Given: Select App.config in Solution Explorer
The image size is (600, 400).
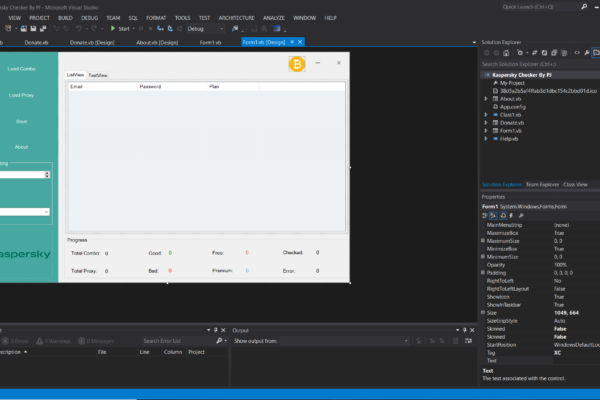Looking at the screenshot, I should point(512,107).
